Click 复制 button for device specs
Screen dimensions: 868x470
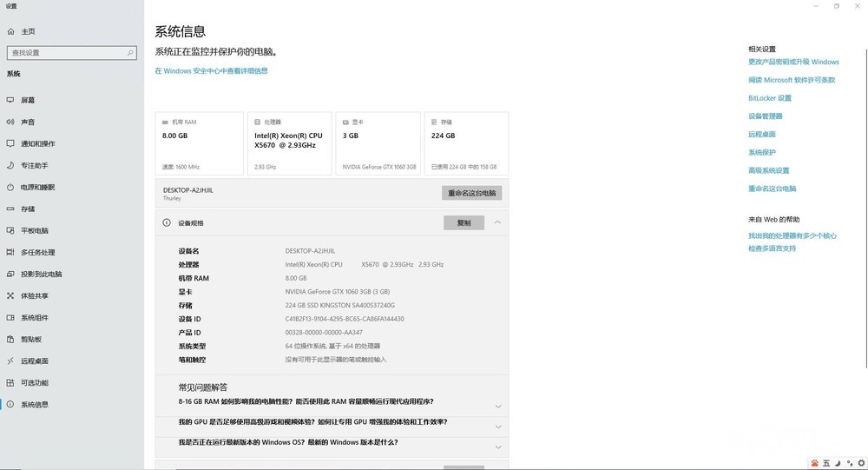464,222
